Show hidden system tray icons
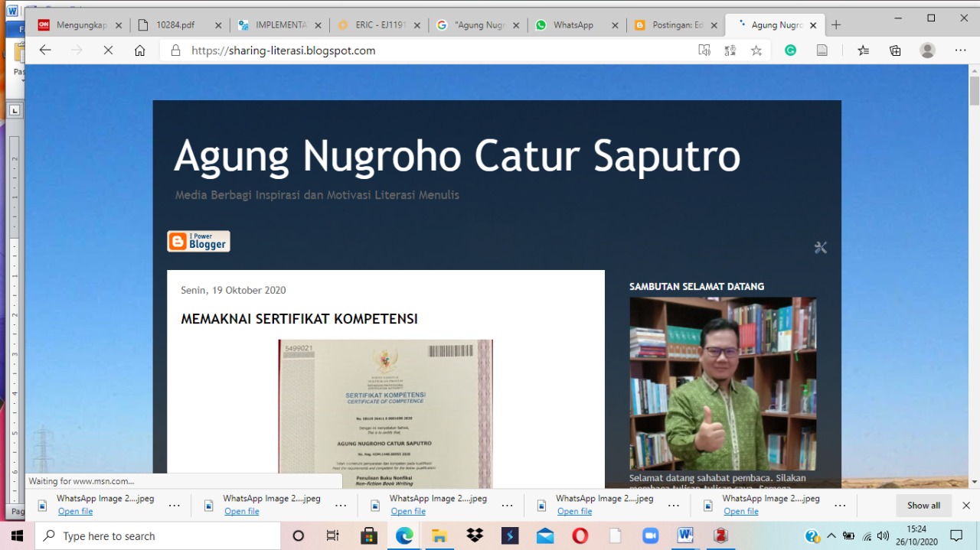The image size is (980, 550). pyautogui.click(x=831, y=536)
